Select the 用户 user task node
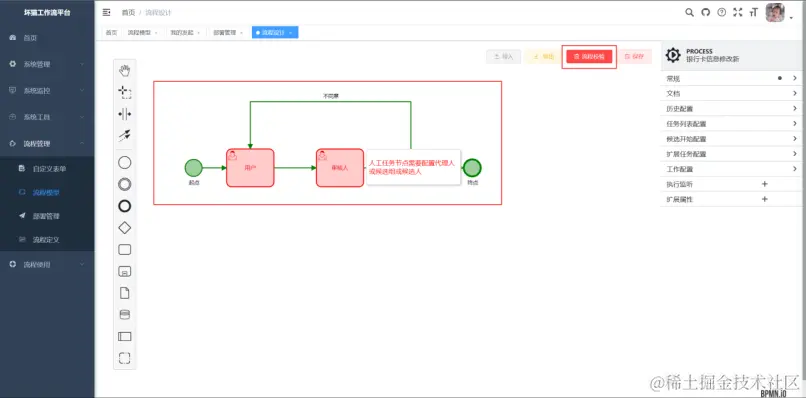Viewport: 806px width, 398px height. coord(250,168)
